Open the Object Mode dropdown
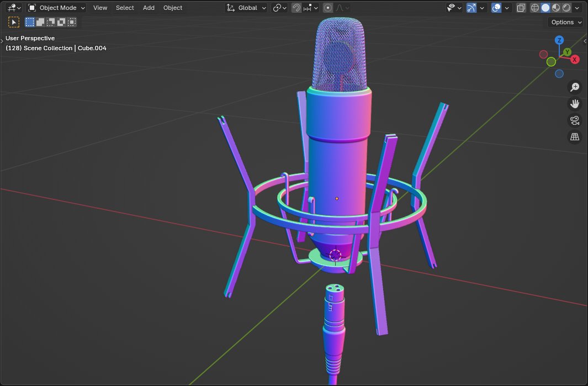The image size is (588, 386). point(55,8)
